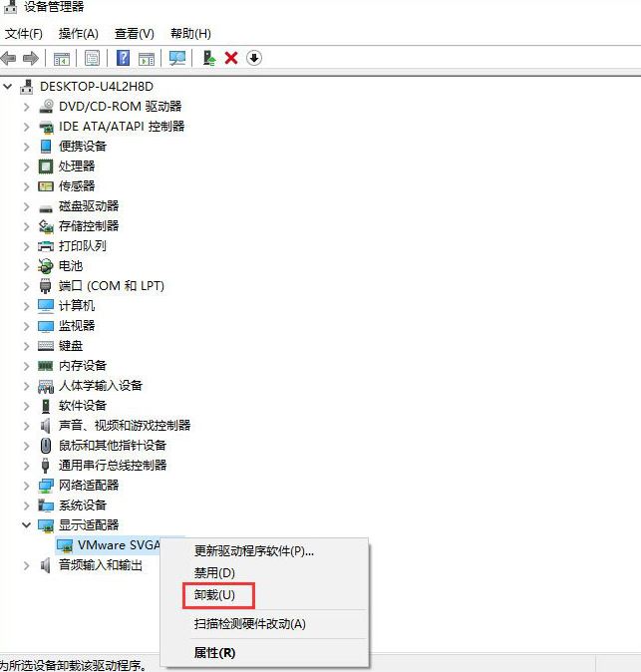Expand the 系统设备 node
The height and width of the screenshot is (672, 641).
pyautogui.click(x=27, y=505)
